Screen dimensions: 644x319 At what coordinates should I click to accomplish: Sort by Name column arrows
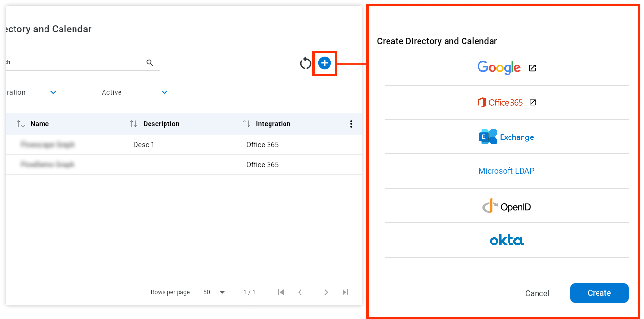[21, 124]
